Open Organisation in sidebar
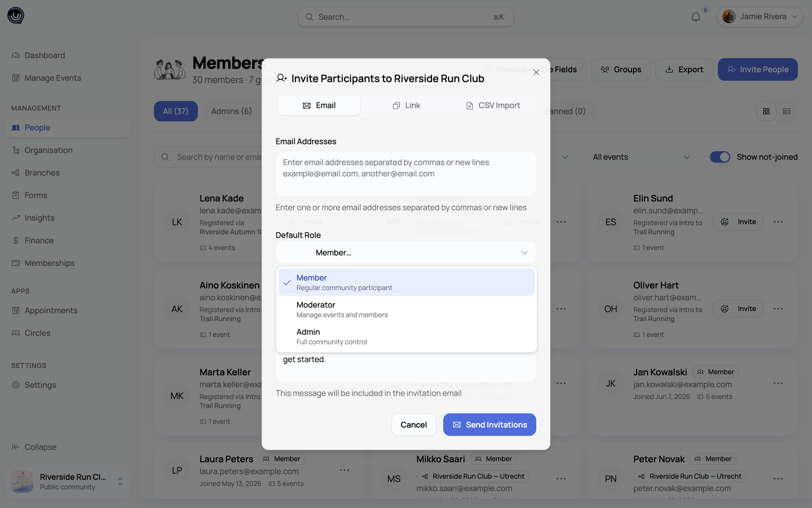Screen dimensions: 812x508 tap(67, 150)
